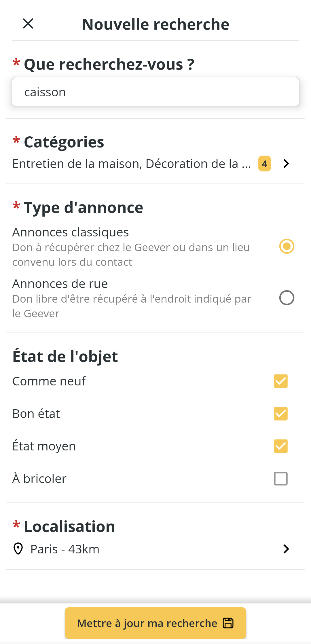Tap the Comme neuf label
This screenshot has width=311, height=644.
point(49,381)
